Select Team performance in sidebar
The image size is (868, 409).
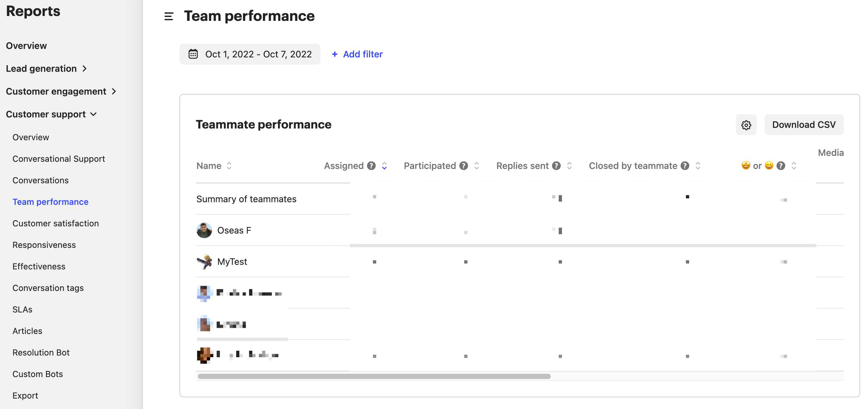point(50,202)
